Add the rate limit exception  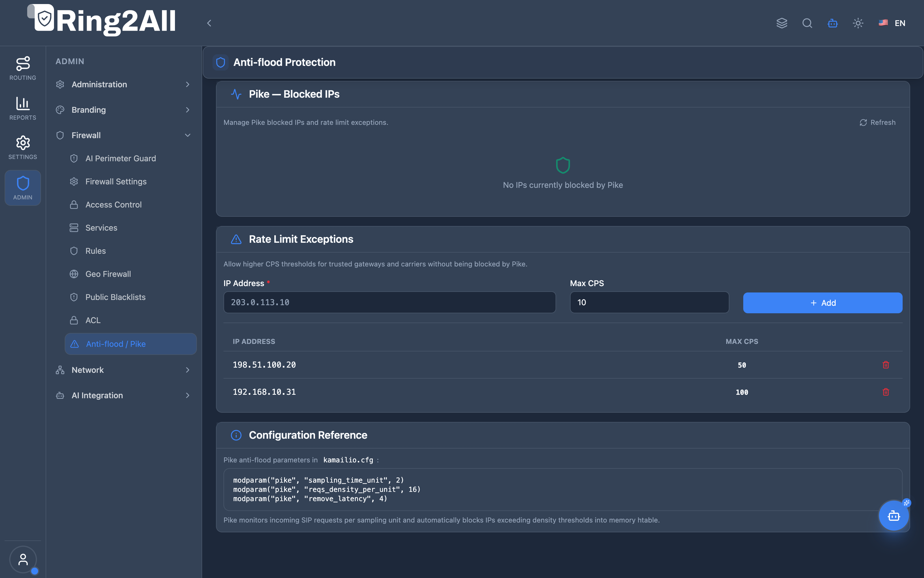(822, 303)
